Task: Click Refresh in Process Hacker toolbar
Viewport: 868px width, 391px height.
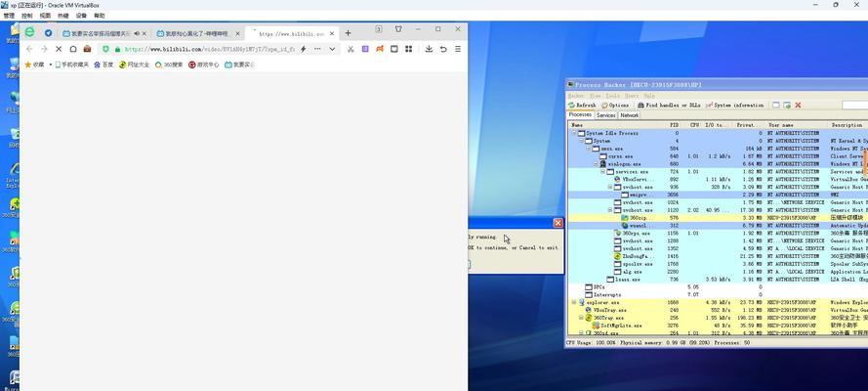Action: click(x=582, y=105)
